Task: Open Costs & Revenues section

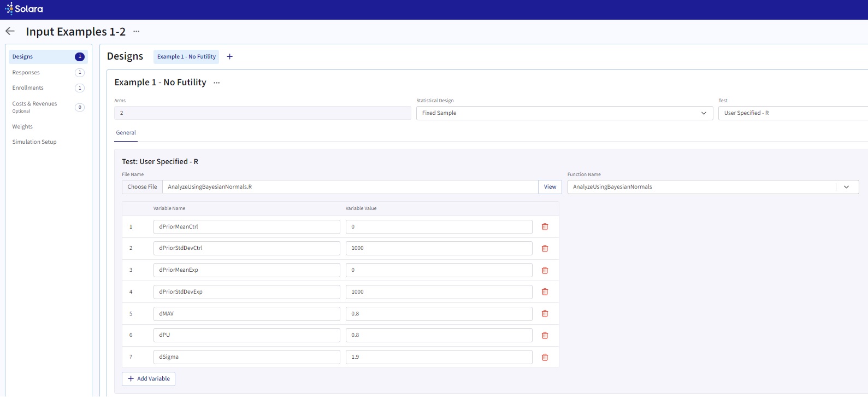Action: (48, 107)
